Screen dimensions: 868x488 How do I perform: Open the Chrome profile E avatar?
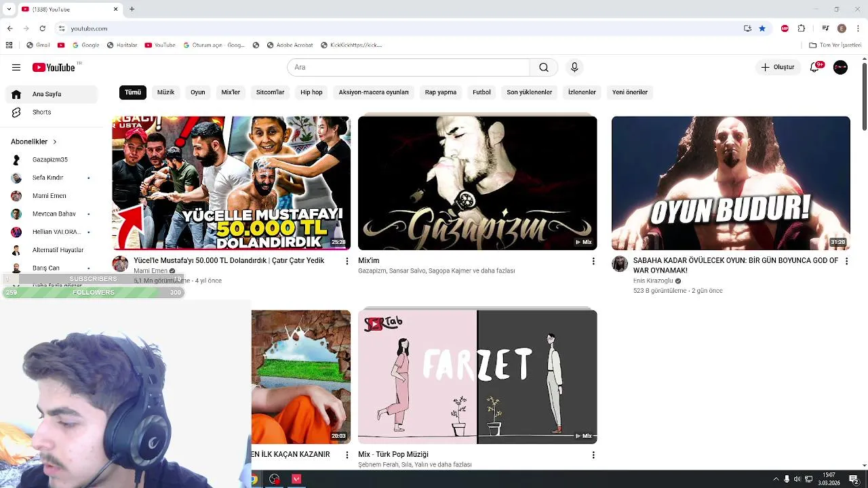tap(842, 28)
